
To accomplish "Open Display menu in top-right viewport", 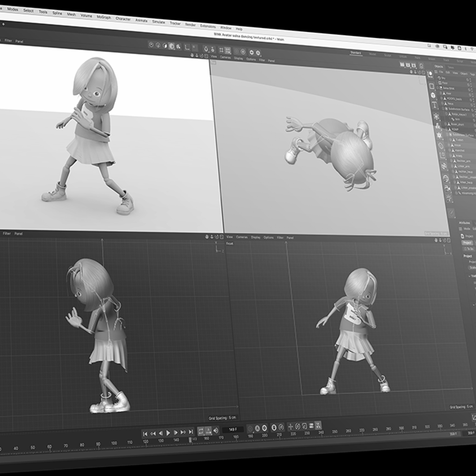I will 238,58.
